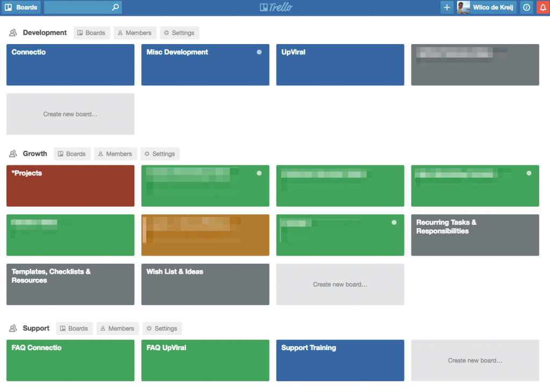Image resolution: width=550 pixels, height=392 pixels.
Task: Open the blurred gray Development board
Action: (x=475, y=64)
